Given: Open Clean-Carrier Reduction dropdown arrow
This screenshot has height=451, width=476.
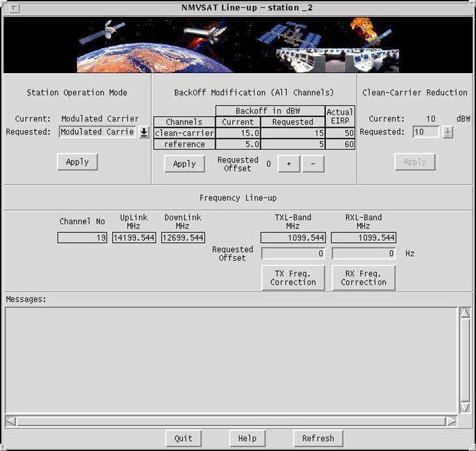Looking at the screenshot, I should click(x=447, y=132).
